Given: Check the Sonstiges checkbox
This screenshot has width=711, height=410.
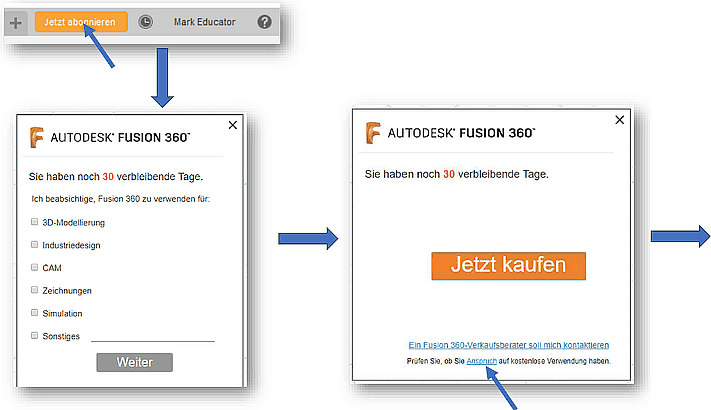Looking at the screenshot, I should point(34,336).
